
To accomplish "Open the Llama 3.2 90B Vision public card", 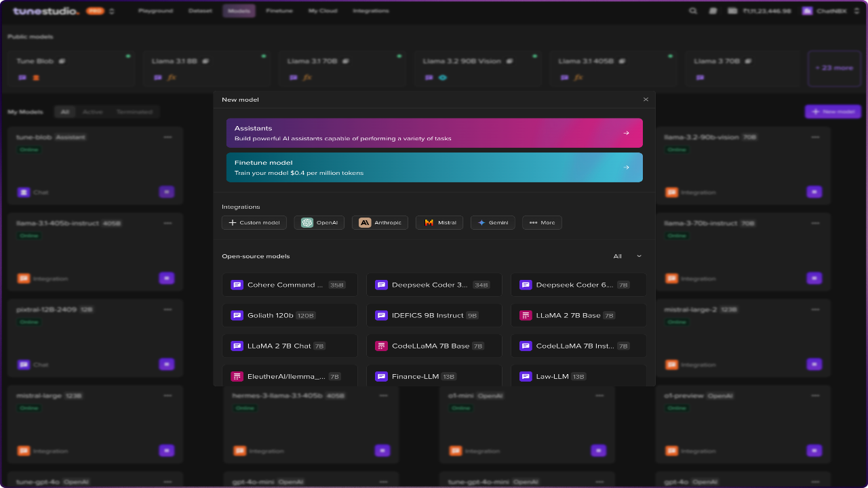I will pyautogui.click(x=477, y=68).
